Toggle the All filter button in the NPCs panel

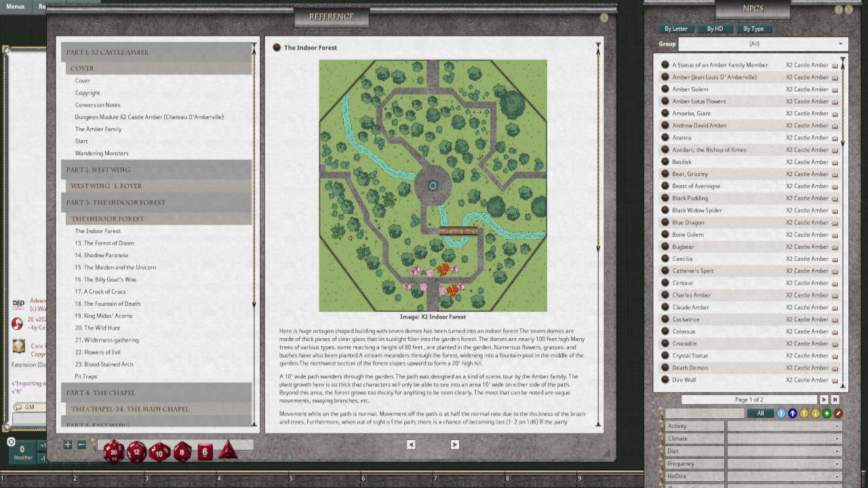click(760, 413)
